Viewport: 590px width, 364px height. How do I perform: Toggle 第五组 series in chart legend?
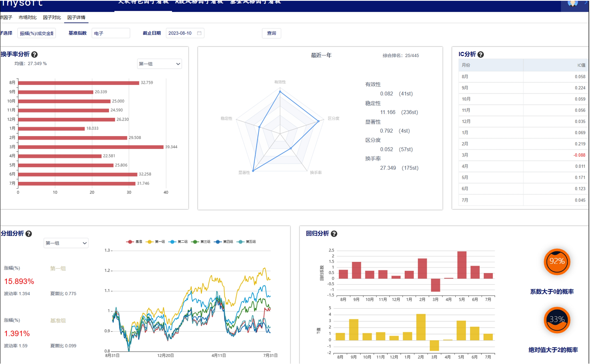(247, 242)
